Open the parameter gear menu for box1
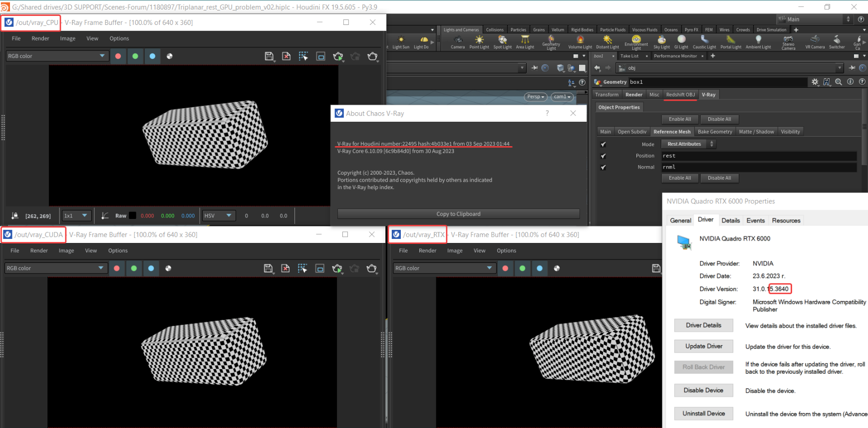Image resolution: width=868 pixels, height=428 pixels. tap(815, 82)
